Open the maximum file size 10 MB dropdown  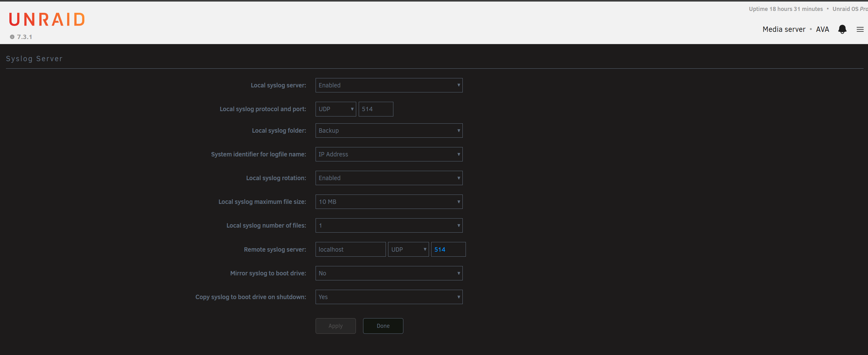pos(389,202)
